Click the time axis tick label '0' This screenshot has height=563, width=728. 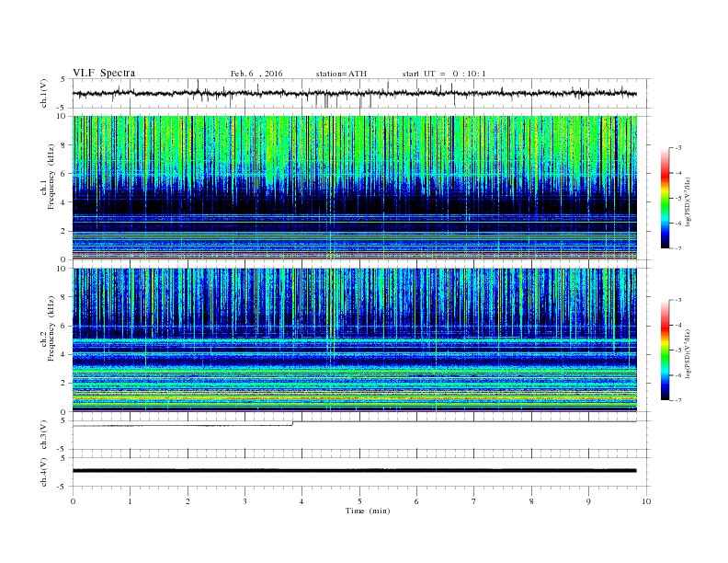coord(73,501)
